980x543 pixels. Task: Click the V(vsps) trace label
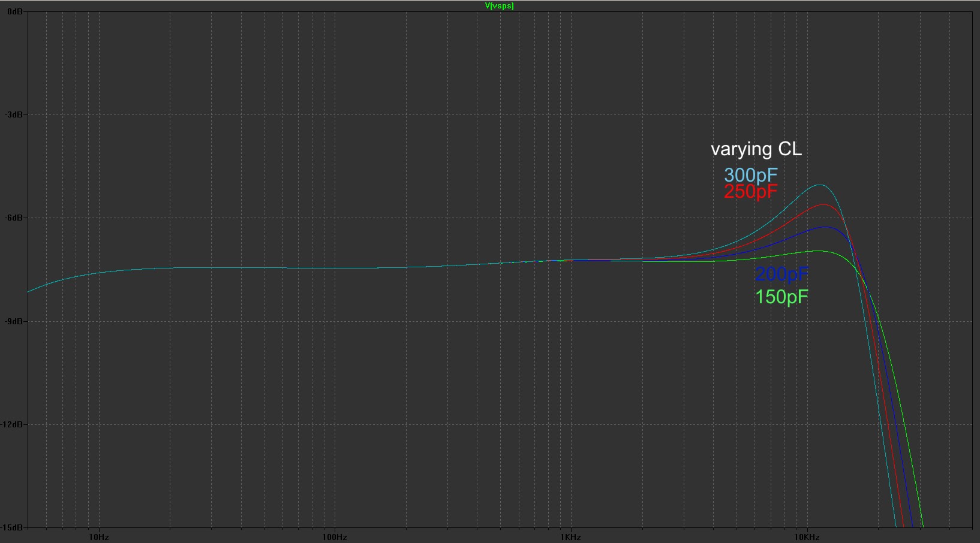499,6
